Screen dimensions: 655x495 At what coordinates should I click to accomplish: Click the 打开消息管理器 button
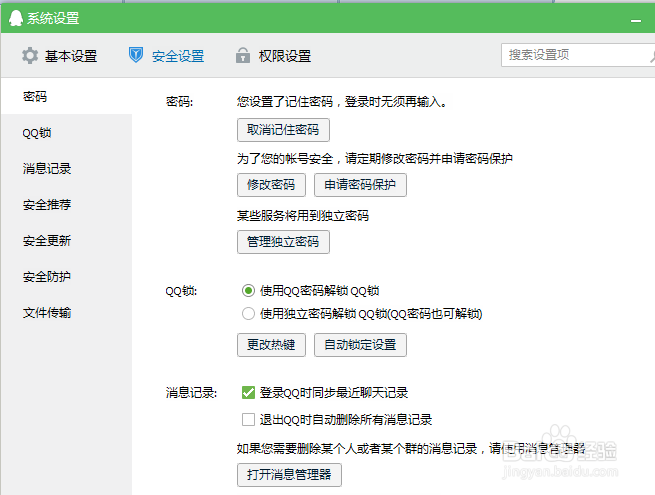click(x=289, y=475)
